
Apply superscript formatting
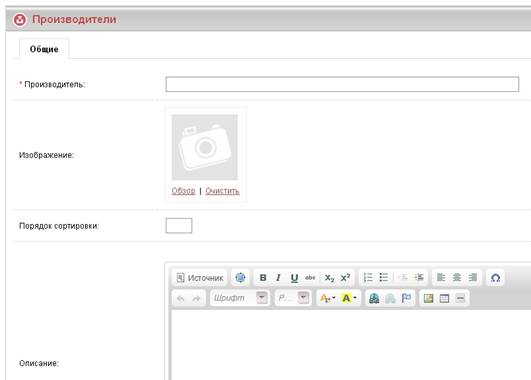coord(345,278)
